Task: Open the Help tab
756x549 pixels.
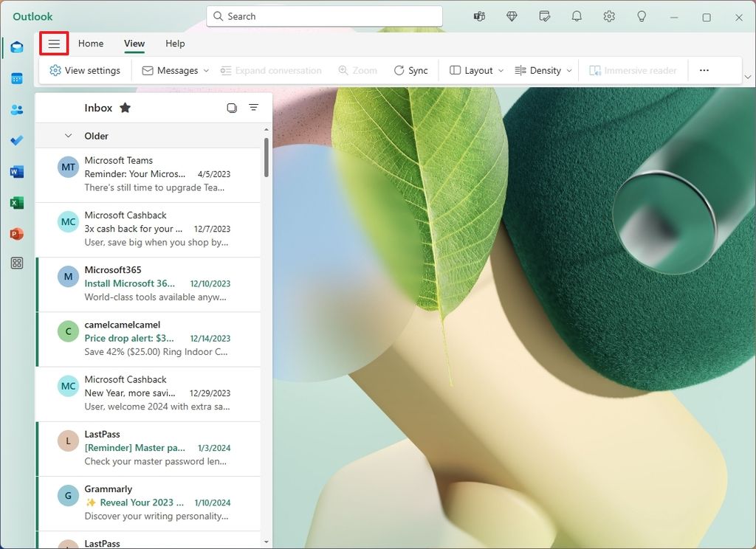Action: pyautogui.click(x=175, y=44)
